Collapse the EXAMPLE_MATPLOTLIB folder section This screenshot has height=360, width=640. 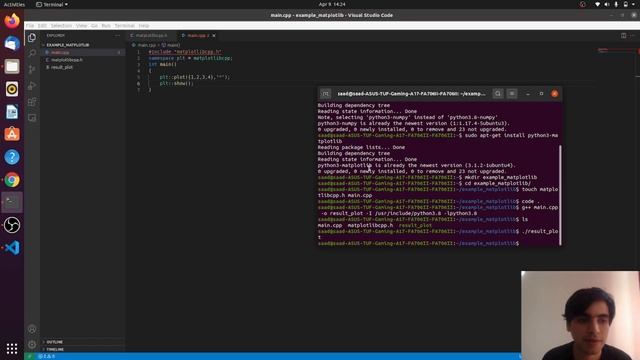(x=68, y=45)
